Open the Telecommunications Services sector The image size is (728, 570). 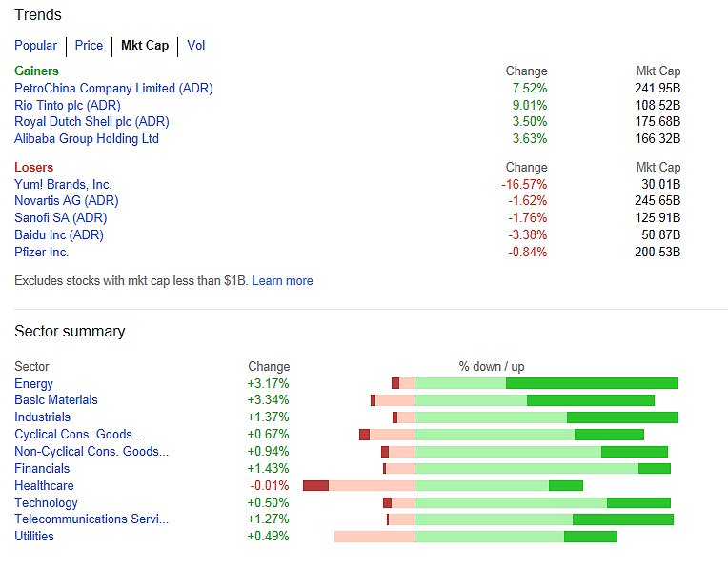pyautogui.click(x=91, y=519)
